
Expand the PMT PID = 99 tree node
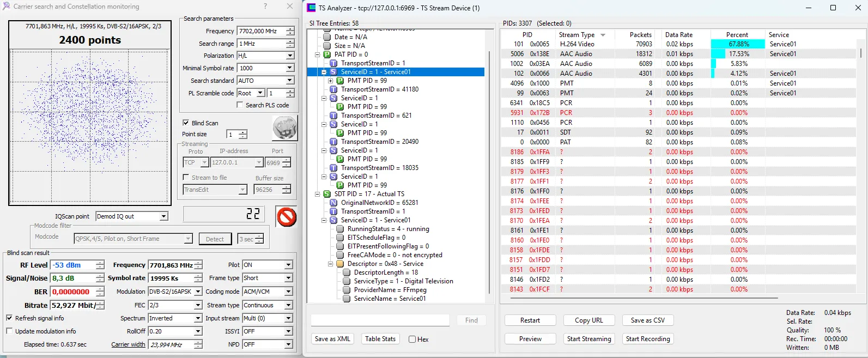tap(330, 81)
